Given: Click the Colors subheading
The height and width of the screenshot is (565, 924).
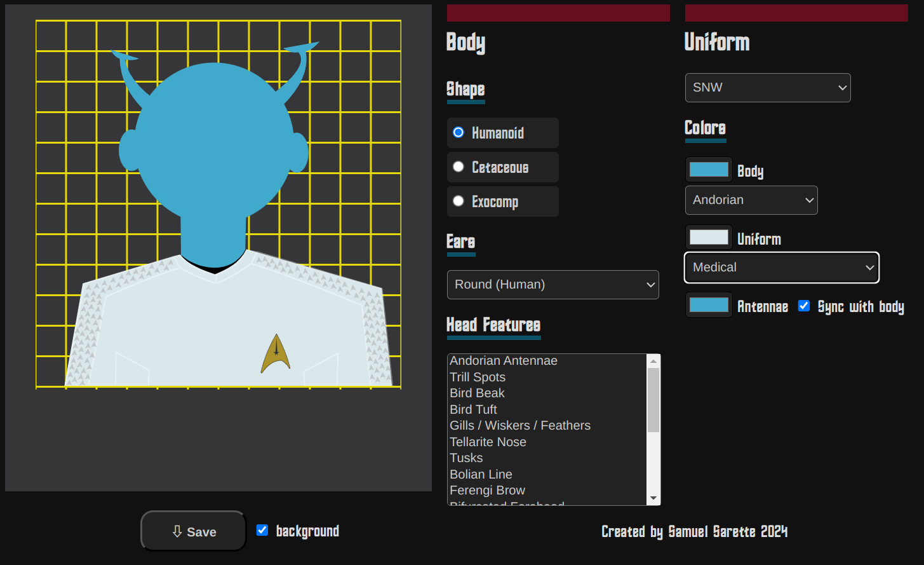Looking at the screenshot, I should point(705,128).
